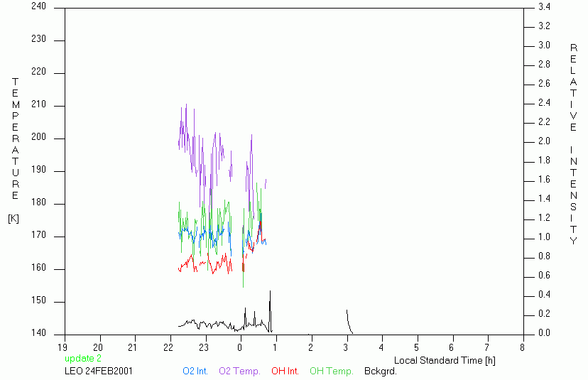Click the 0.6 relative intensity label
Viewport: 588px width, 380px height.
[x=544, y=276]
